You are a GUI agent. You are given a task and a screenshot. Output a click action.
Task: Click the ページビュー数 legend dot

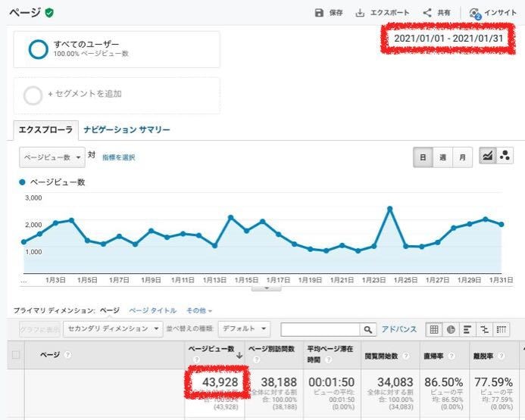click(x=23, y=182)
